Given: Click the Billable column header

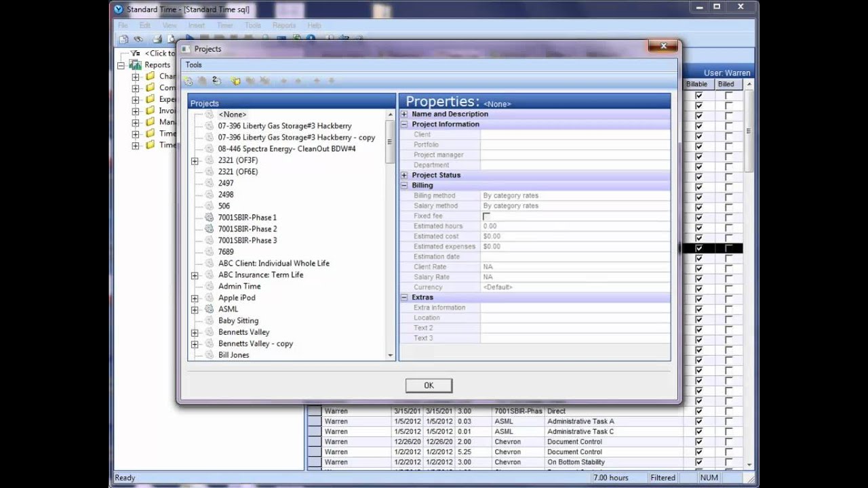Looking at the screenshot, I should click(x=698, y=84).
